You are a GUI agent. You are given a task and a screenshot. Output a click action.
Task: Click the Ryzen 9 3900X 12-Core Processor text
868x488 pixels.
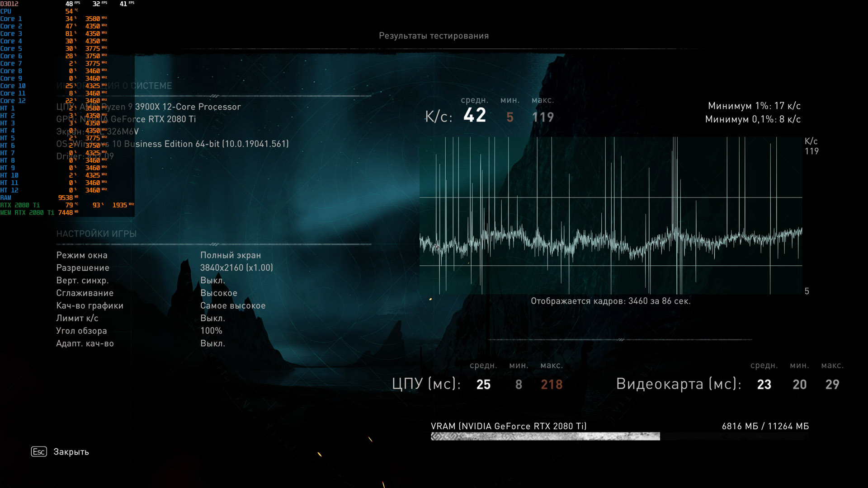coord(171,107)
